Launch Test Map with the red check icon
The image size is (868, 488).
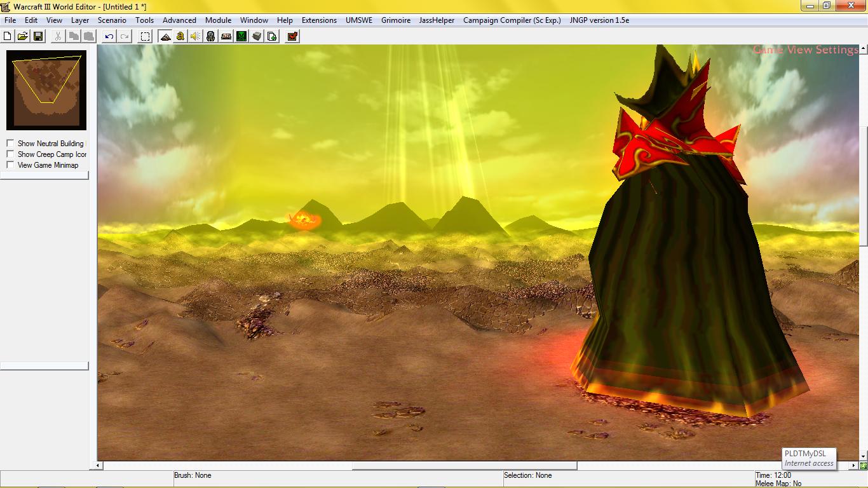point(292,37)
